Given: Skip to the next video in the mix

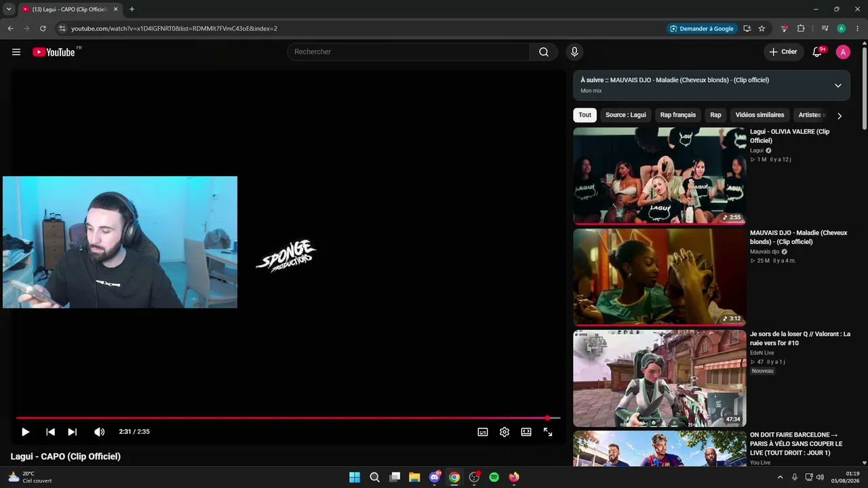Looking at the screenshot, I should coord(73,432).
